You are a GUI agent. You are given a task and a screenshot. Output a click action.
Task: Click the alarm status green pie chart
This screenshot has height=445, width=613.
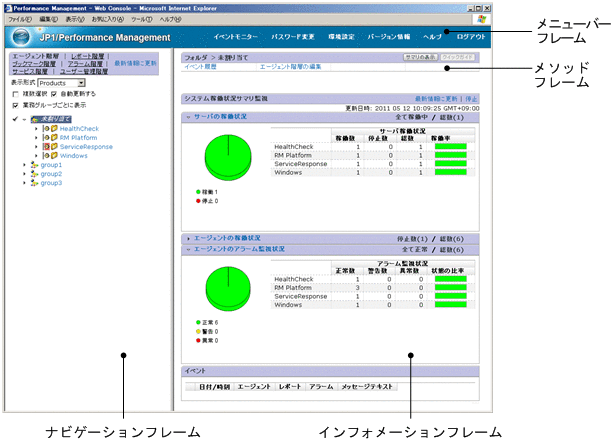tap(228, 289)
